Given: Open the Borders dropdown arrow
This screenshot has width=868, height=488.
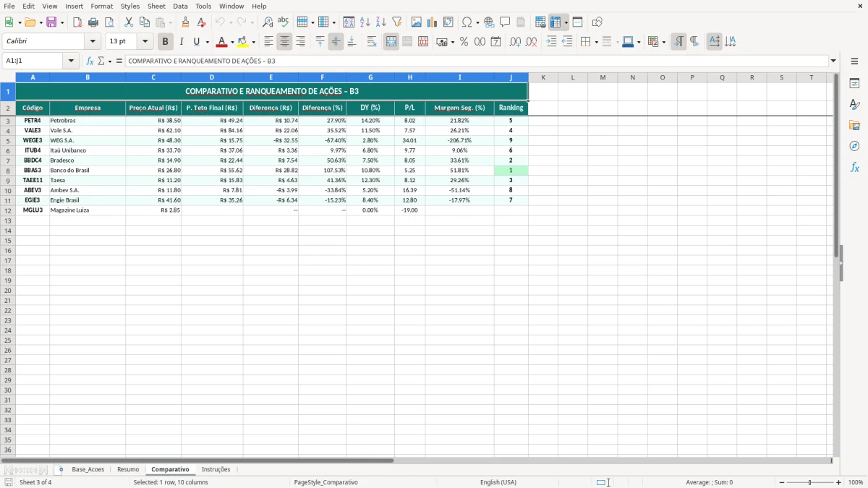Looking at the screenshot, I should tap(596, 42).
